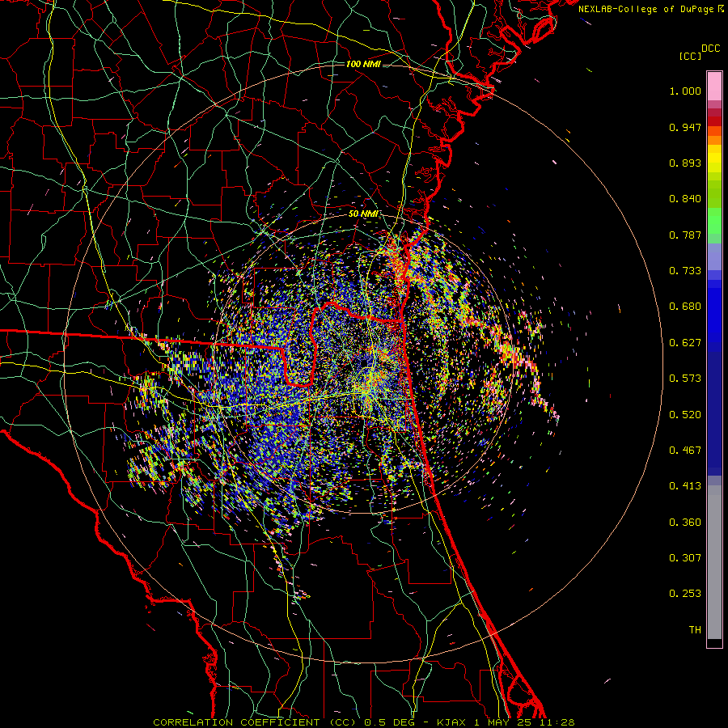728x728 pixels.
Task: Click the 100 NMI range ring label
Action: [363, 64]
